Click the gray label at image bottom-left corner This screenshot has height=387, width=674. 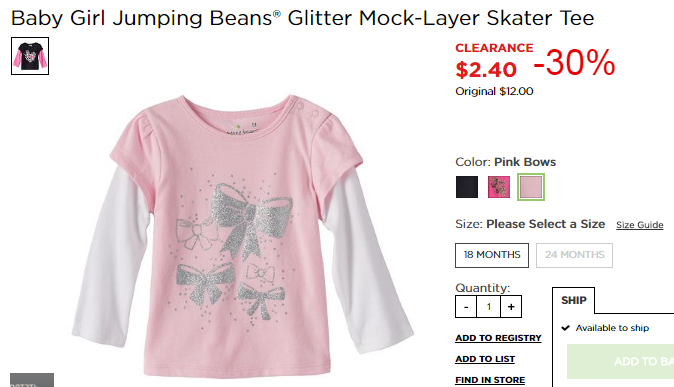click(x=32, y=380)
